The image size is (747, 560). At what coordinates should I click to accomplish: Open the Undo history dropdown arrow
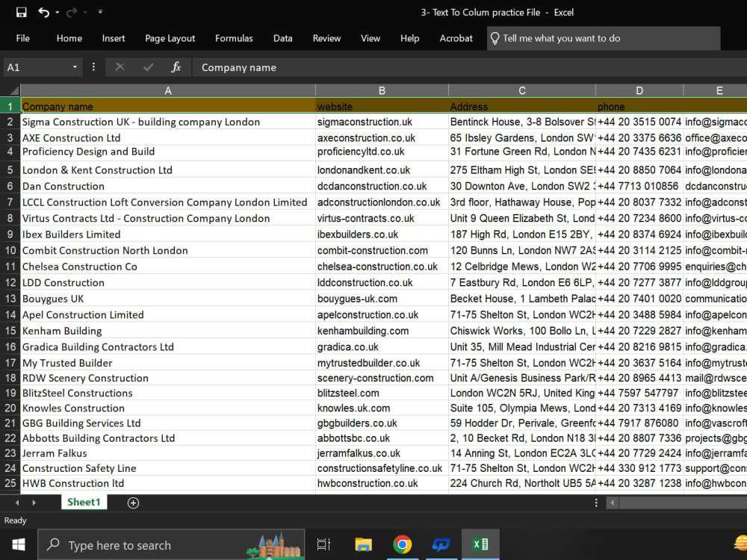(x=58, y=13)
